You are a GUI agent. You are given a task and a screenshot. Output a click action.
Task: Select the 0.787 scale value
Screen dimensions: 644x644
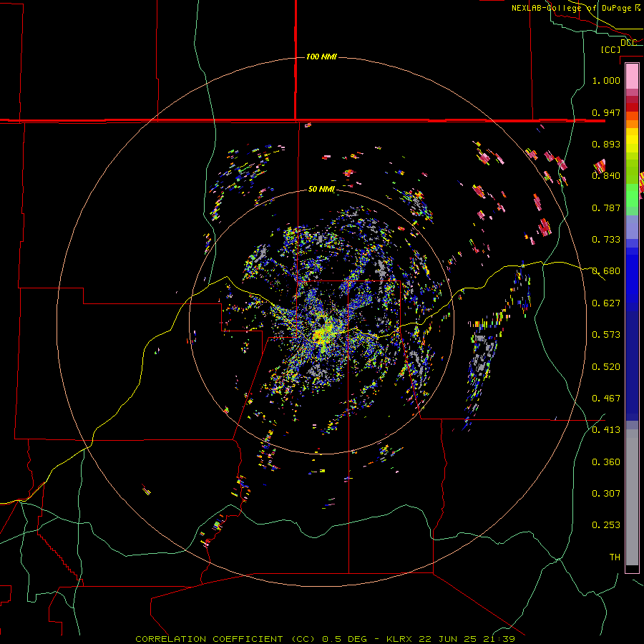tap(606, 208)
